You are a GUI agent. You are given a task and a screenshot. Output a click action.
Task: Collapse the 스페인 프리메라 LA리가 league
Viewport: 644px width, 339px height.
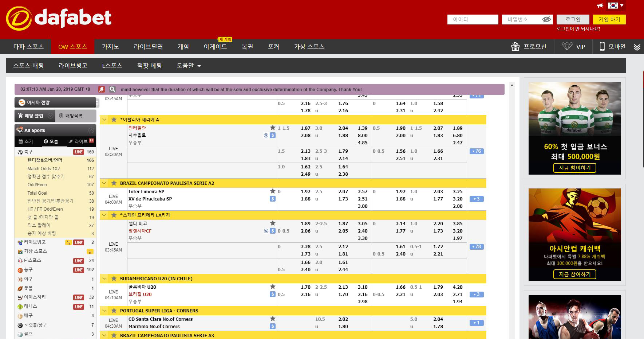point(104,215)
